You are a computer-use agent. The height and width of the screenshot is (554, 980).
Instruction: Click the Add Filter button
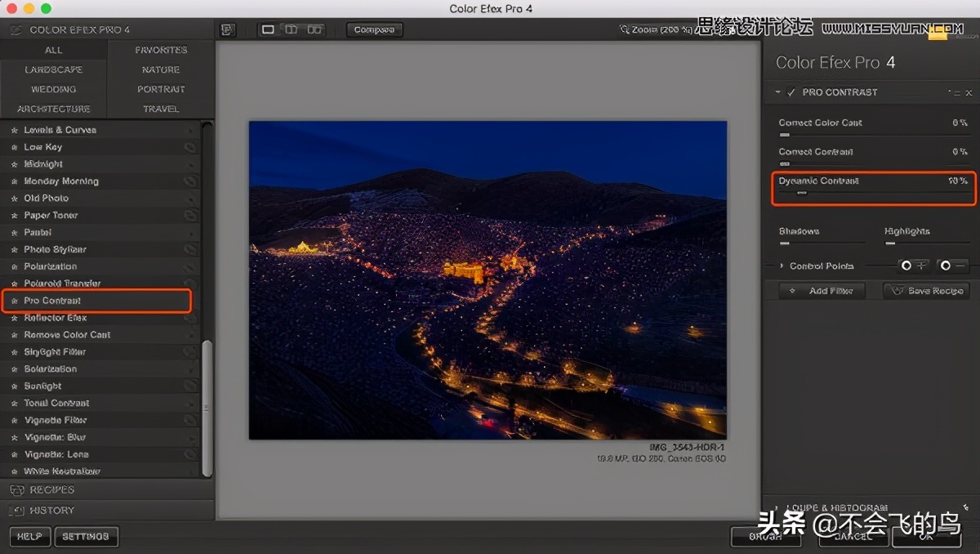[x=823, y=290]
